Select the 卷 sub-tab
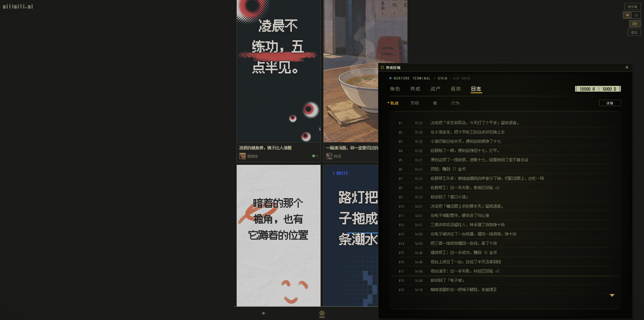 [435, 103]
